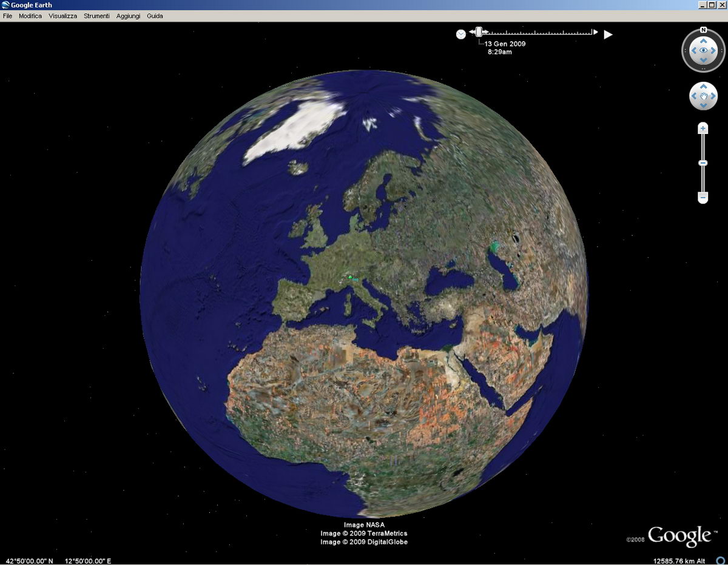Click 'Image © 2009 DigitalGlobe' attribution
Viewport: 728px width, 565px height.
[x=364, y=542]
